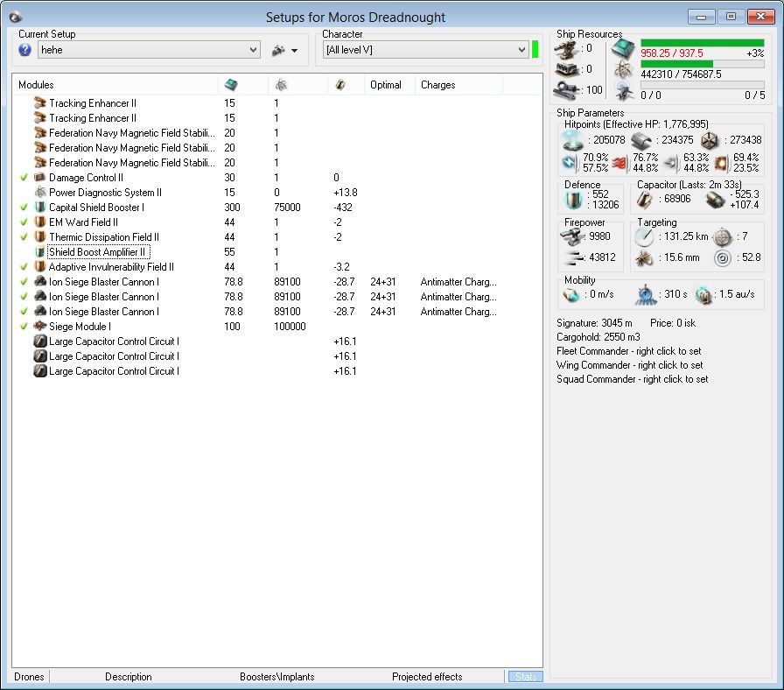The height and width of the screenshot is (690, 784).
Task: Click the green CPU usage bar
Action: tap(702, 43)
